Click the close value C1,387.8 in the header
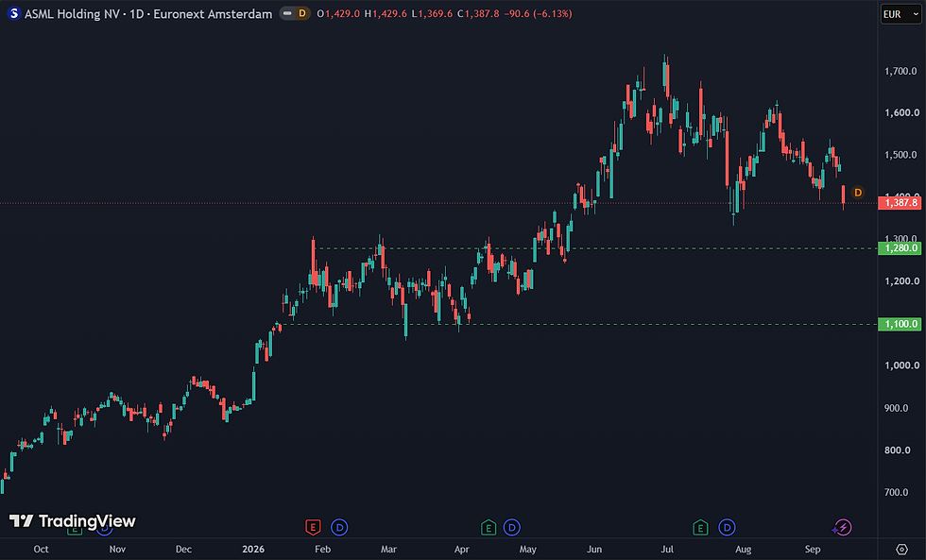The width and height of the screenshot is (926, 560). coord(478,13)
